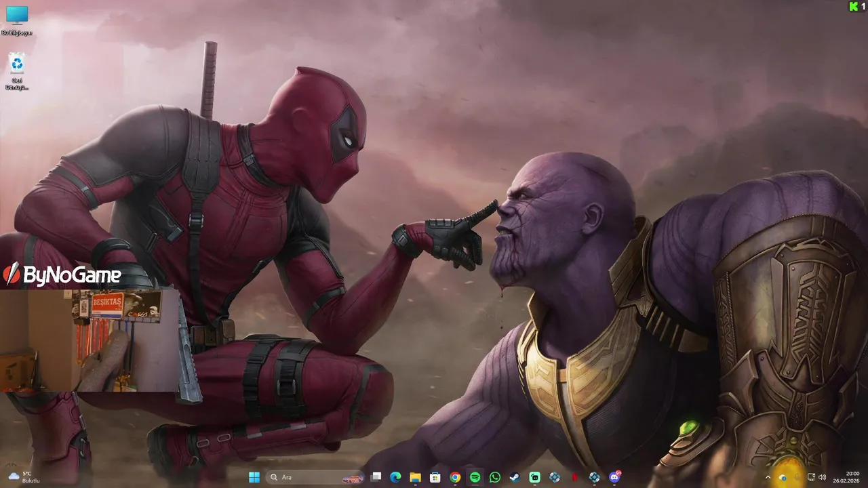This screenshot has height=488, width=868.
Task: Open network settings tray icon
Action: click(811, 477)
